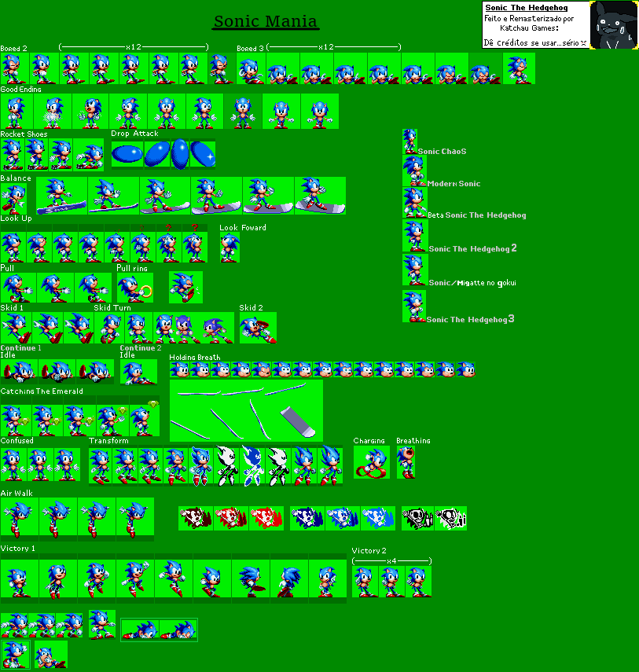Image resolution: width=639 pixels, height=672 pixels.
Task: Click Catching The Emerald frame with emerald overhead
Action: [145, 418]
